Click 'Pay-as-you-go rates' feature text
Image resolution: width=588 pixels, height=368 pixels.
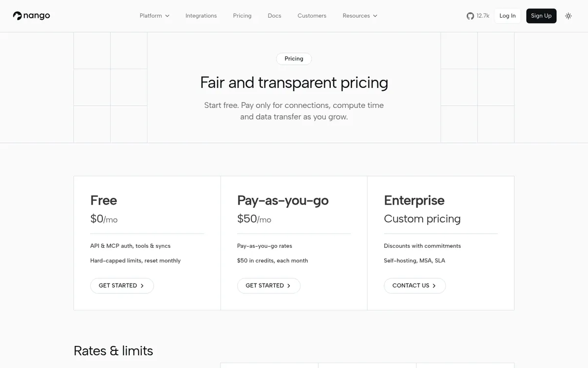pos(265,246)
